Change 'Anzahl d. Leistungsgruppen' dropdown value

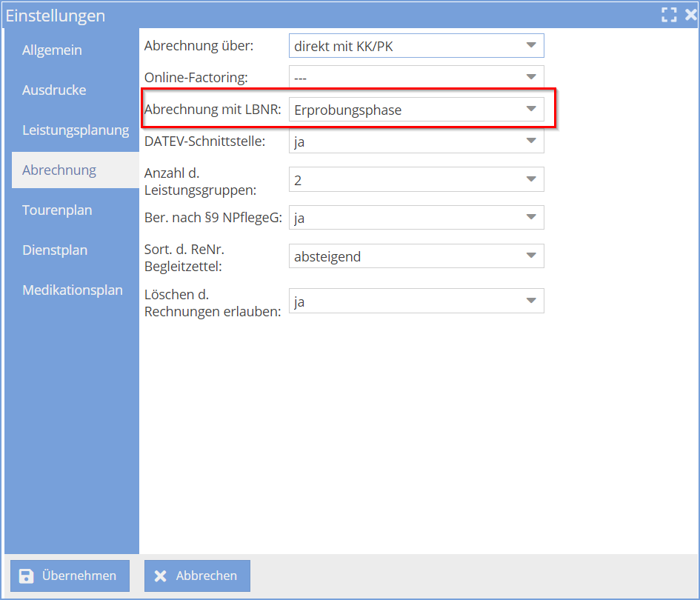point(530,179)
